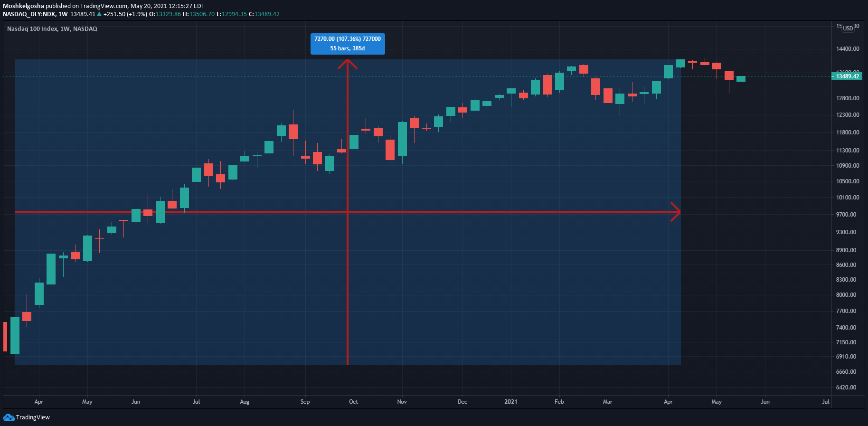Click the Dec label on time axis
Viewport: 868px width, 426px height.
point(462,402)
